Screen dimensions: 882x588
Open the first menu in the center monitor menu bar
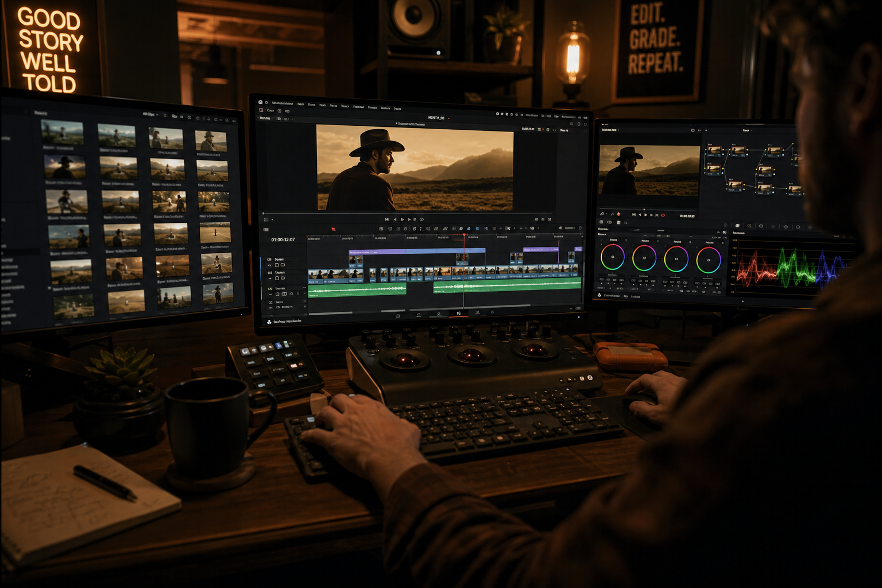[x=282, y=103]
